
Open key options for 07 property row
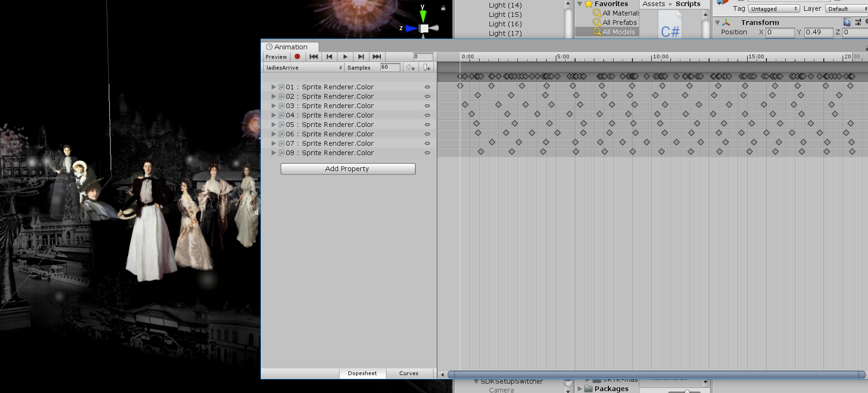tap(427, 143)
